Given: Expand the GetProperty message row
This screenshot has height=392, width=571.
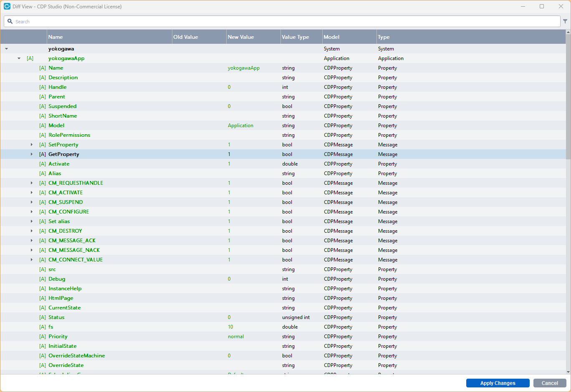Looking at the screenshot, I should click(x=31, y=154).
